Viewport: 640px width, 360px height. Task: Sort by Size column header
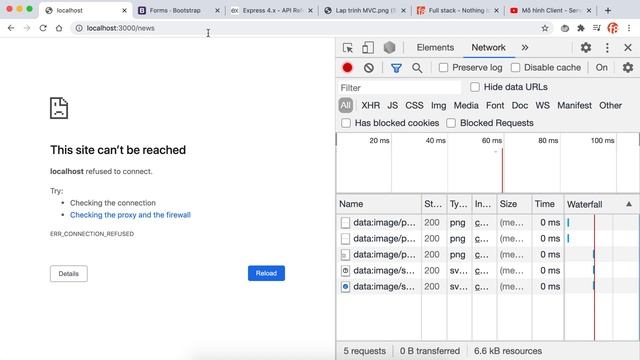[x=514, y=204]
